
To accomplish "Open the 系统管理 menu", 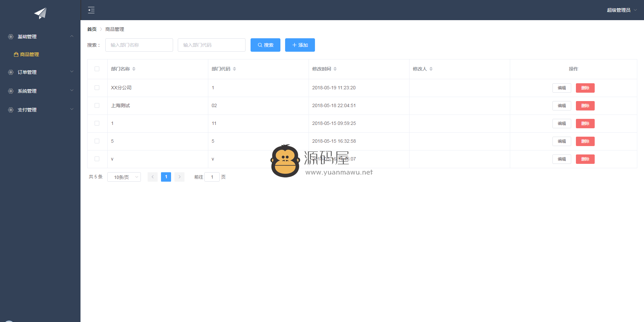I will click(x=40, y=91).
